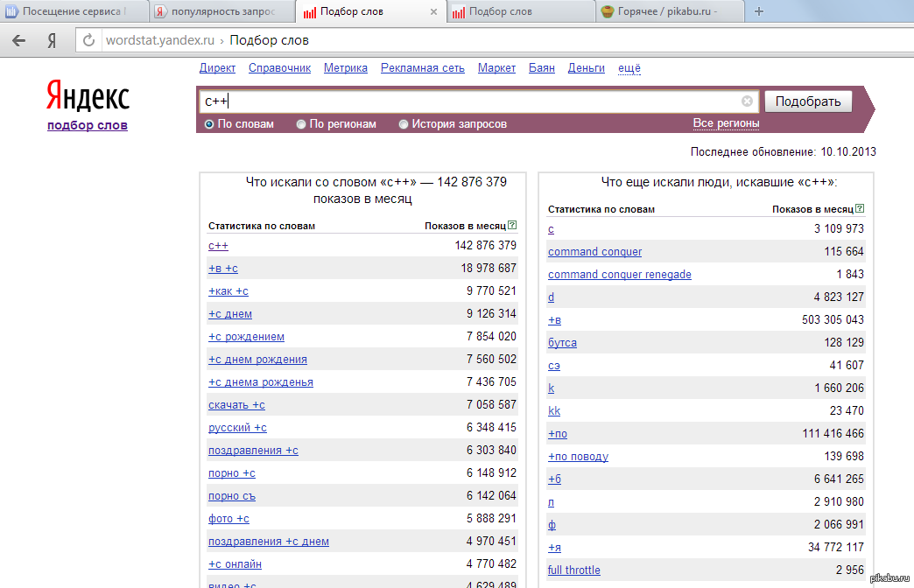Open the +с днем keyword link
This screenshot has width=914, height=588.
230,313
